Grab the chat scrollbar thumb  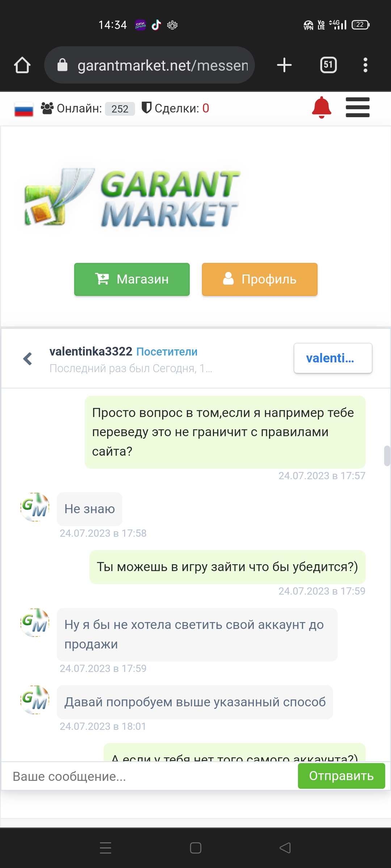387,456
